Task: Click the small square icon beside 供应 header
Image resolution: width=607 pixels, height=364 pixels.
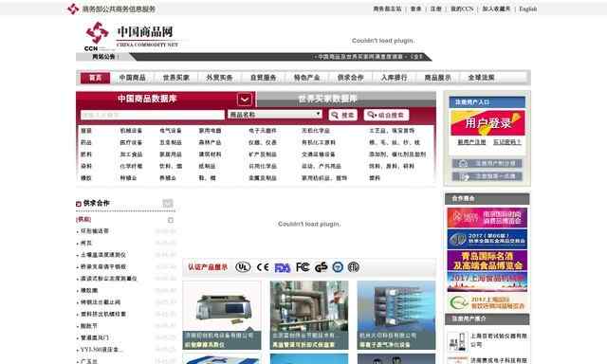Action: coord(171,220)
